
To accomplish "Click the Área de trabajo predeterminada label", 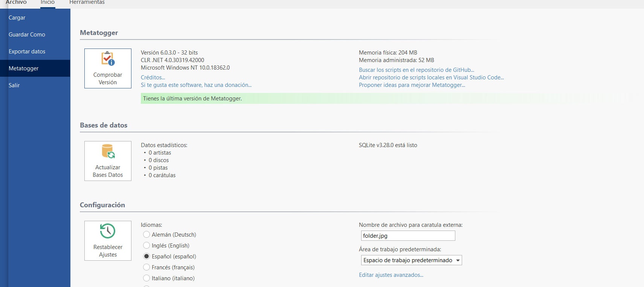I will 400,249.
